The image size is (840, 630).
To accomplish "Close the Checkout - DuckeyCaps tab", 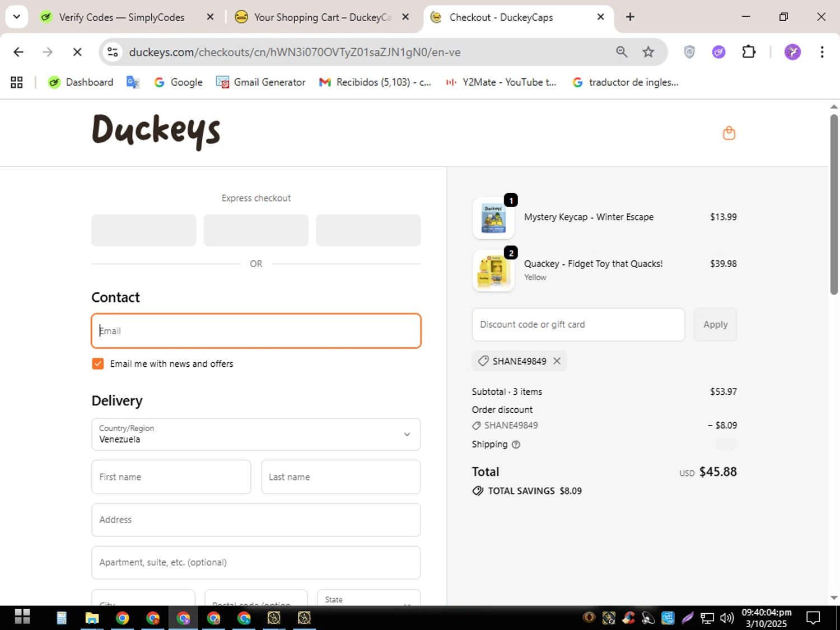I will [x=600, y=17].
